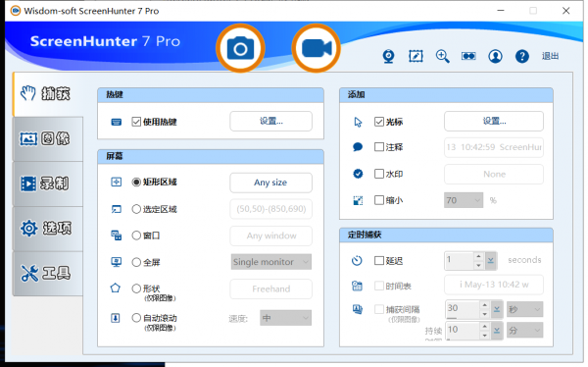Increase the delay value with up arrow
This screenshot has height=367, width=588.
pos(478,256)
